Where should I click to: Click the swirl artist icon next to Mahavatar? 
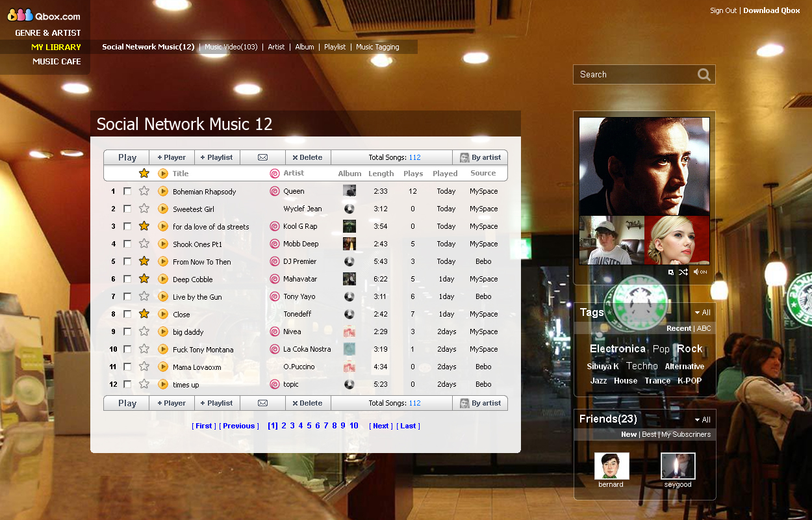click(x=275, y=279)
